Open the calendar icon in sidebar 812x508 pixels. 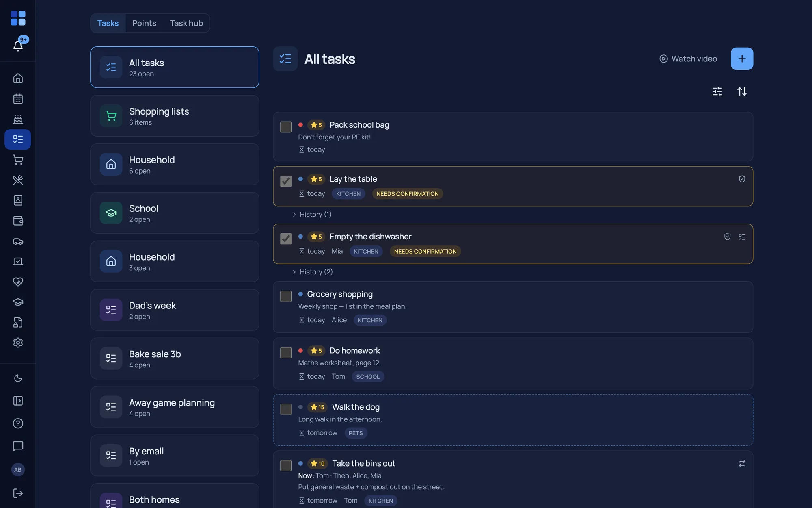point(18,99)
